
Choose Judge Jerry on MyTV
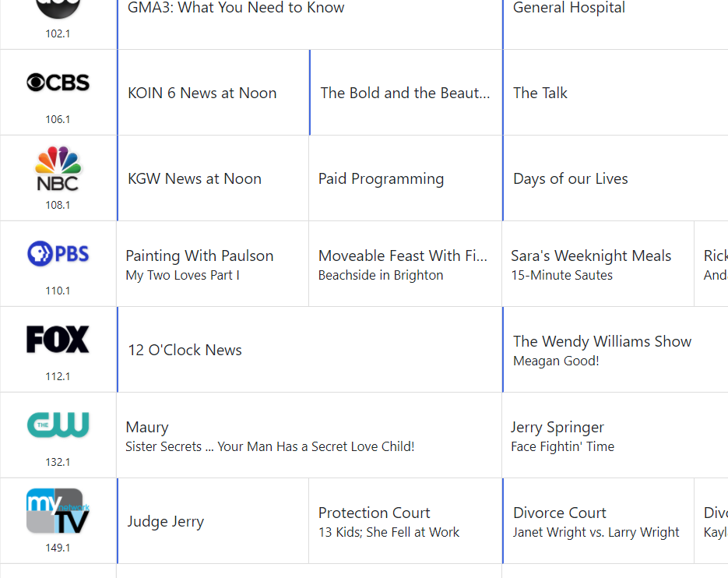pos(166,521)
